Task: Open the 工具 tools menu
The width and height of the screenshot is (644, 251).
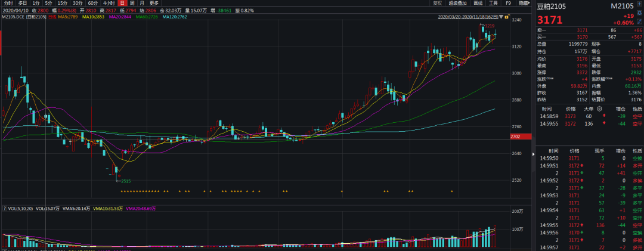Action: pos(493,3)
